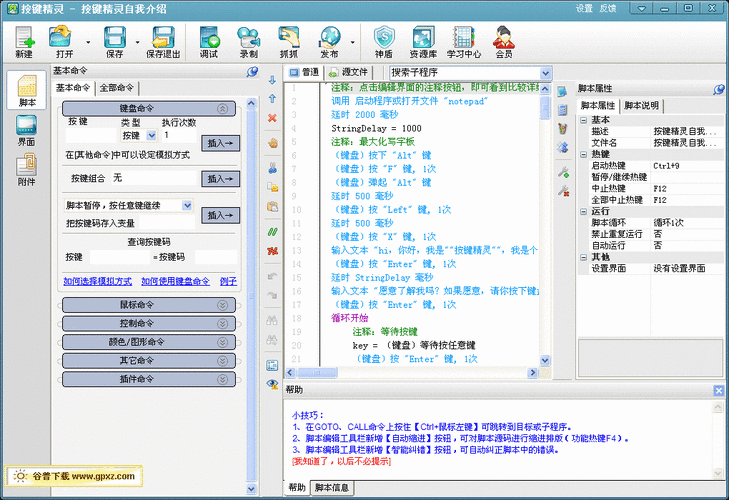Image resolution: width=729 pixels, height=500 pixels.
Task: Click the 会员 member icon
Action: [x=504, y=43]
